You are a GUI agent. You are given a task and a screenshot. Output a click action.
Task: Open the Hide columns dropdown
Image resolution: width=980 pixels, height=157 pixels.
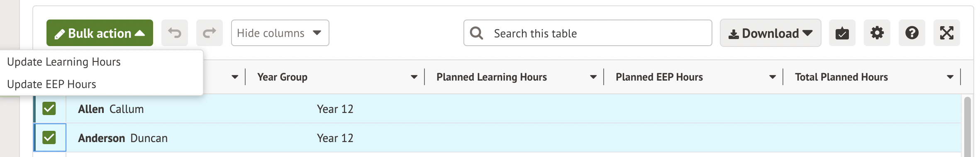280,33
